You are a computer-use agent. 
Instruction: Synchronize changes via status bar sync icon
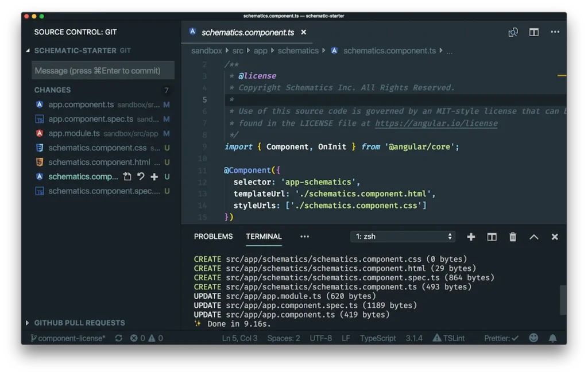coord(118,338)
